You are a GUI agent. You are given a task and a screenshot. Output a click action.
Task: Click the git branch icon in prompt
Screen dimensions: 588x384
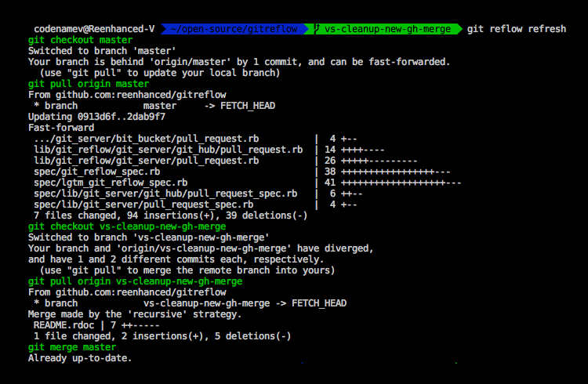click(x=315, y=29)
